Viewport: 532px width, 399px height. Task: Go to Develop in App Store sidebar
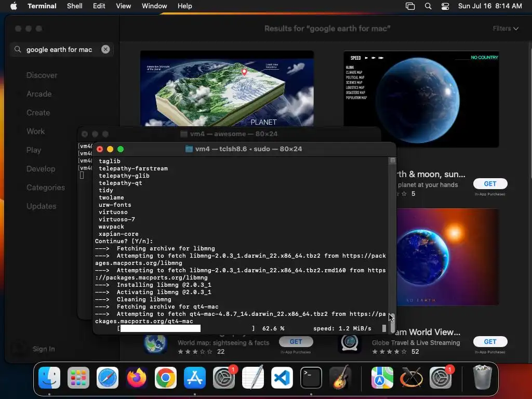pos(41,169)
